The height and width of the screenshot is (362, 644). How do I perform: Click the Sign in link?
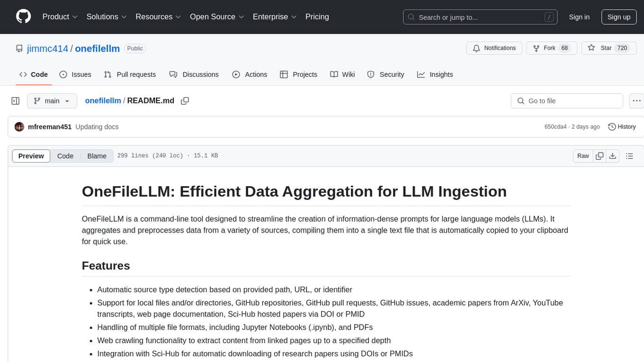tap(579, 17)
